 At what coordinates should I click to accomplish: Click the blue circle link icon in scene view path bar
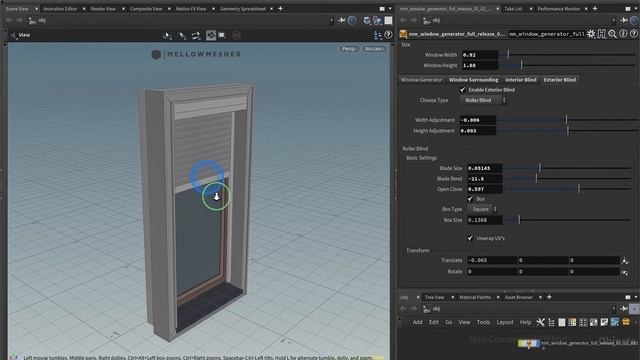click(352, 20)
